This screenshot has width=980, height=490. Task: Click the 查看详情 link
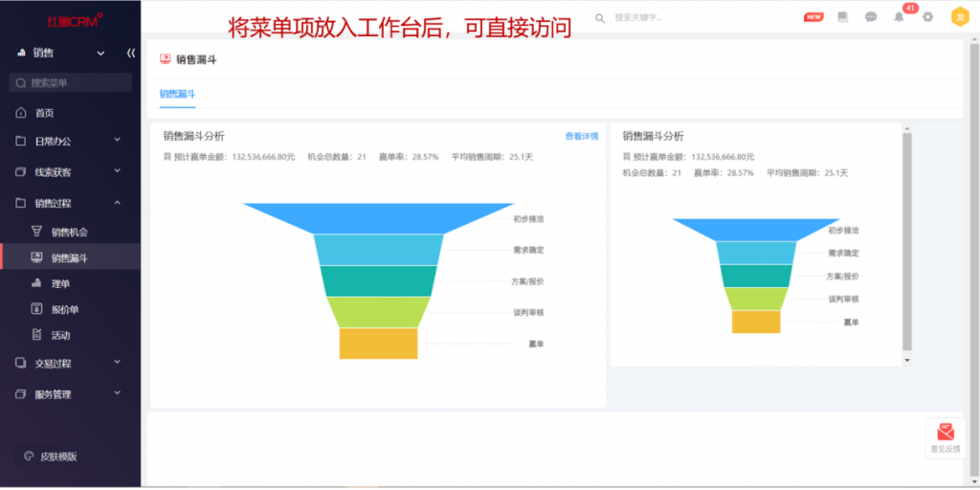(x=581, y=137)
